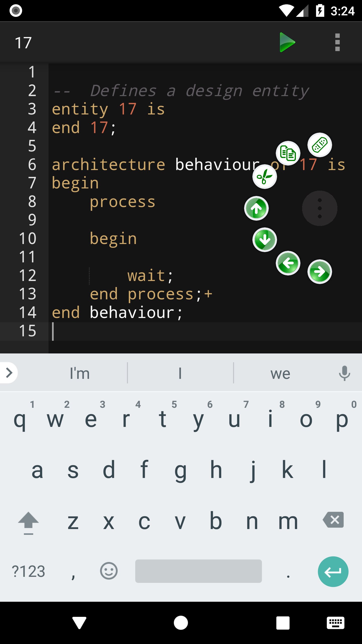Open the emoji keyboard
This screenshot has height=644, width=362.
pyautogui.click(x=109, y=571)
